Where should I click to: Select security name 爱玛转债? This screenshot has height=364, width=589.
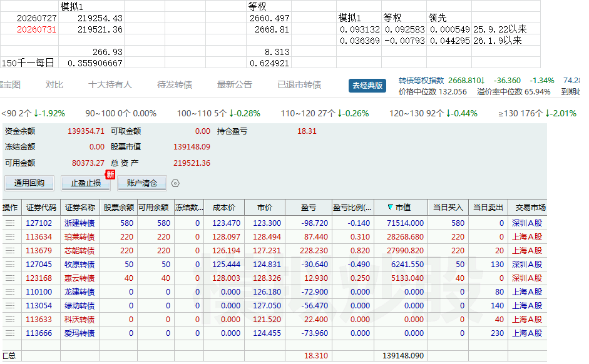[79, 333]
